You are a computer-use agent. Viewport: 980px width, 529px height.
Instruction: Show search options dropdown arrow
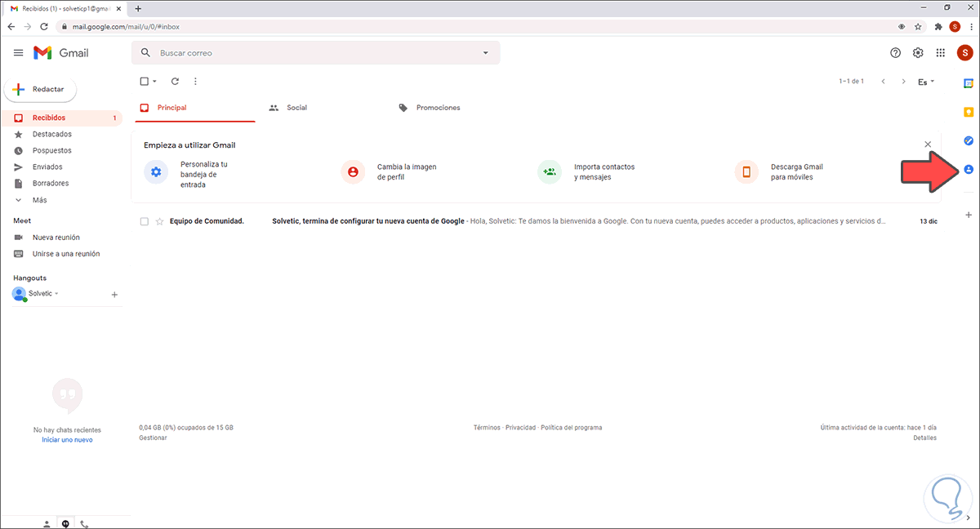(485, 53)
